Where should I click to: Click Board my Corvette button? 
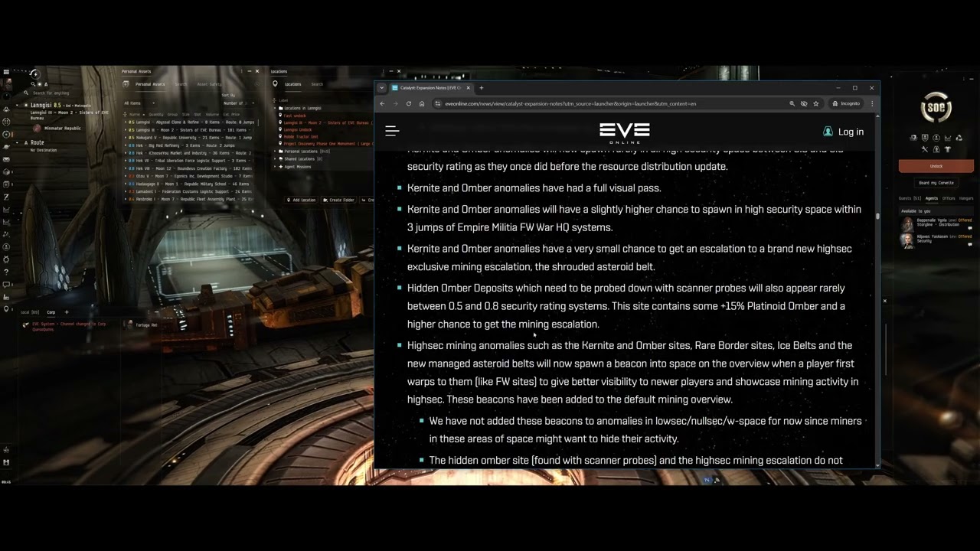pyautogui.click(x=936, y=183)
